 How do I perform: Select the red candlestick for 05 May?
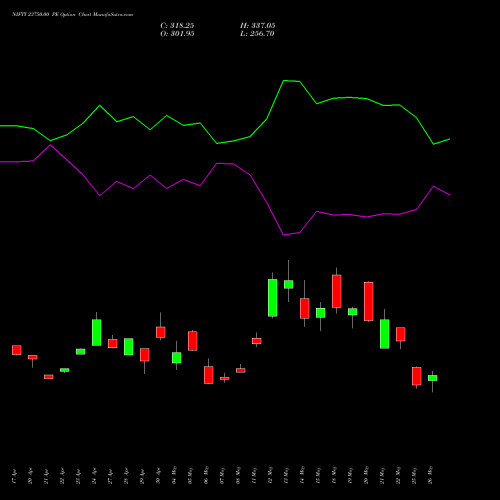click(193, 341)
